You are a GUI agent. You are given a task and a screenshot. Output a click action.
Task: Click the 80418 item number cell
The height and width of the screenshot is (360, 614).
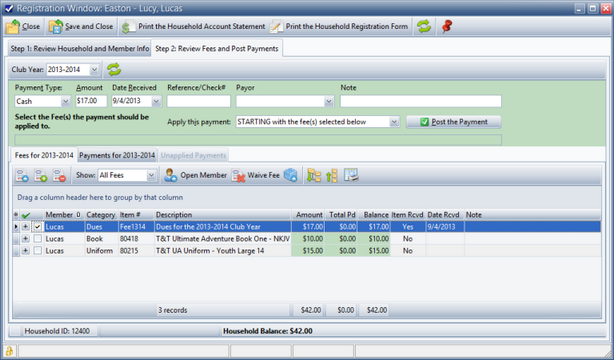[136, 239]
